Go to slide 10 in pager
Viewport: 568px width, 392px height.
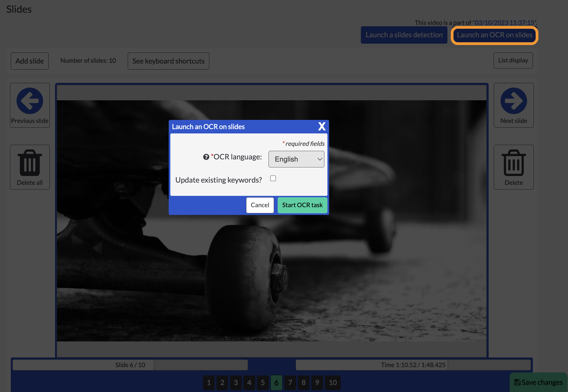(333, 383)
